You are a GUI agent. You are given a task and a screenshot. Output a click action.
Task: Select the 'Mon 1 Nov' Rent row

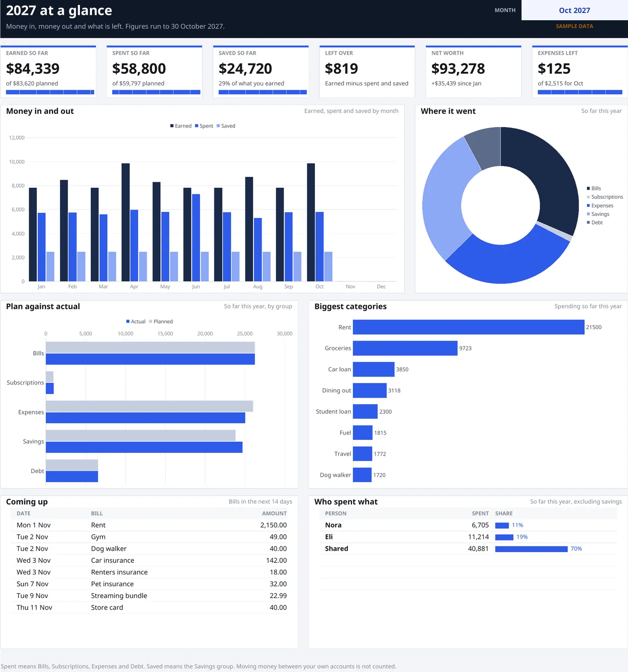149,525
